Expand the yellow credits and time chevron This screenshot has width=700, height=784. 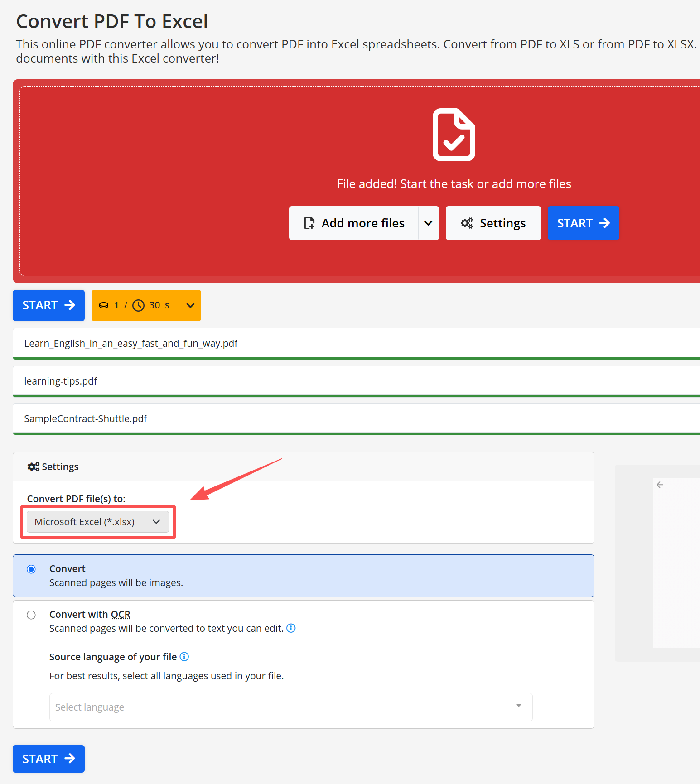(190, 305)
